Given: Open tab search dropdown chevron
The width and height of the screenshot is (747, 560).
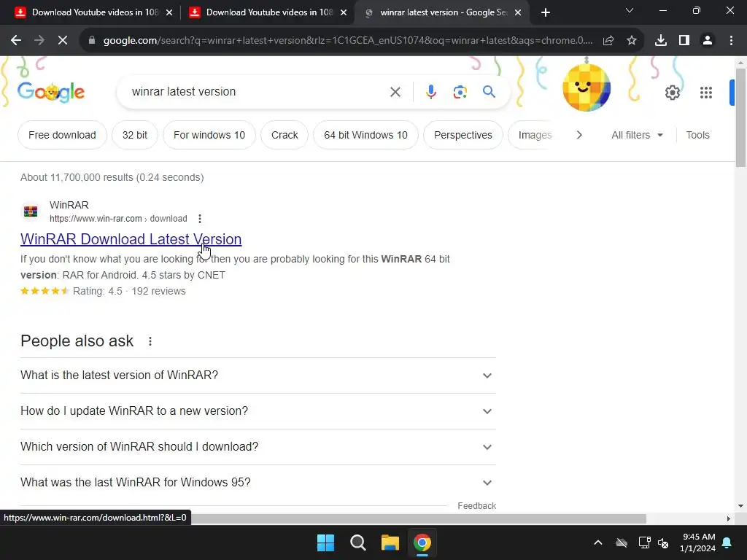Looking at the screenshot, I should click(630, 10).
